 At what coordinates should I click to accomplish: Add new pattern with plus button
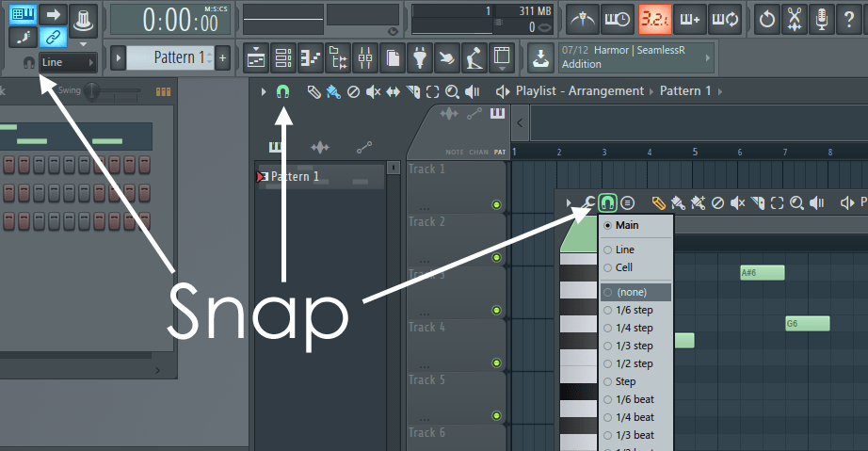coord(222,57)
